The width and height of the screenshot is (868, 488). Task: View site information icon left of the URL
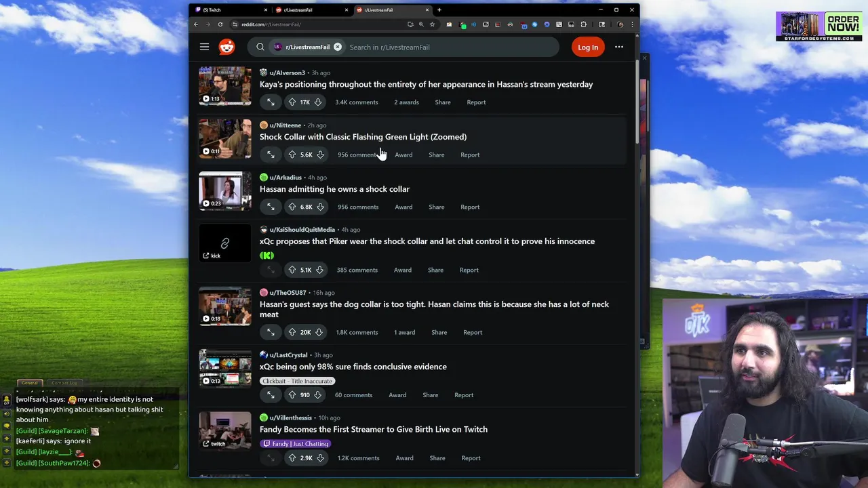pos(235,24)
